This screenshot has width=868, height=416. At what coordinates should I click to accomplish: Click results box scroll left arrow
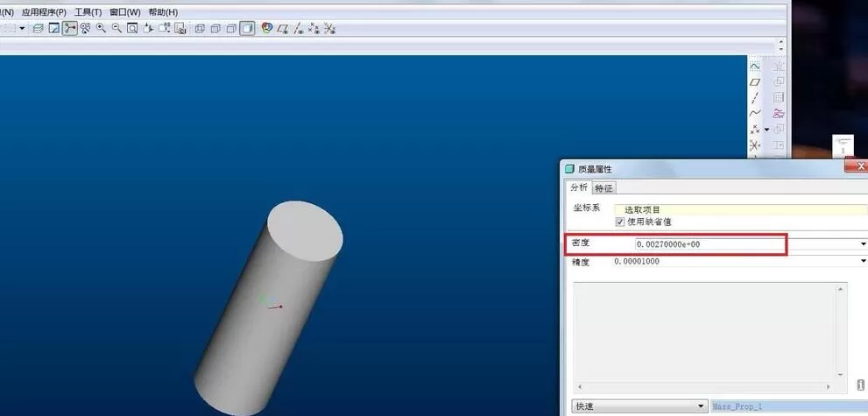point(579,387)
